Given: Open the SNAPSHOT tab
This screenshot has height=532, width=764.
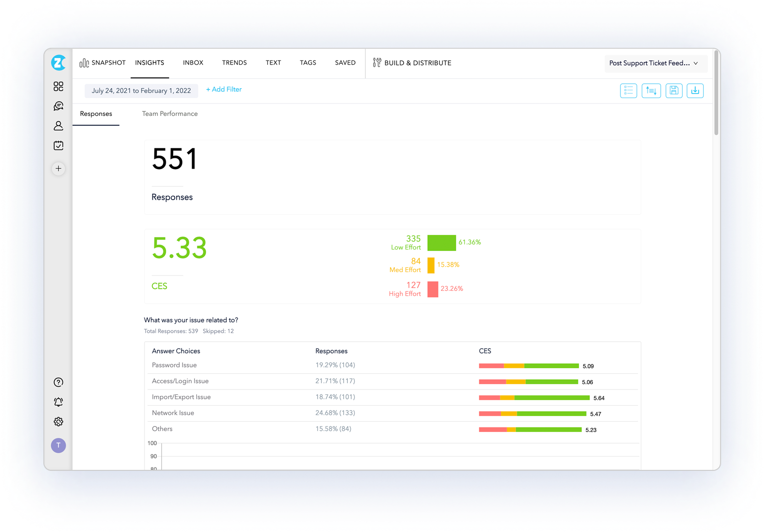Looking at the screenshot, I should pyautogui.click(x=103, y=63).
